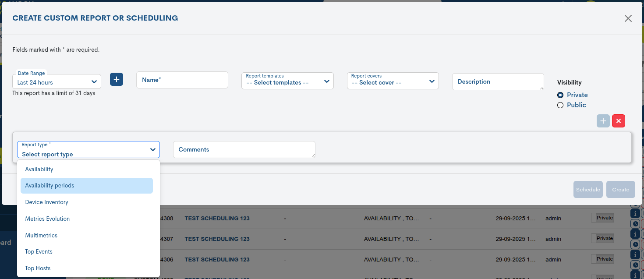Click the clock scheduling icon for report 4307

[635, 244]
